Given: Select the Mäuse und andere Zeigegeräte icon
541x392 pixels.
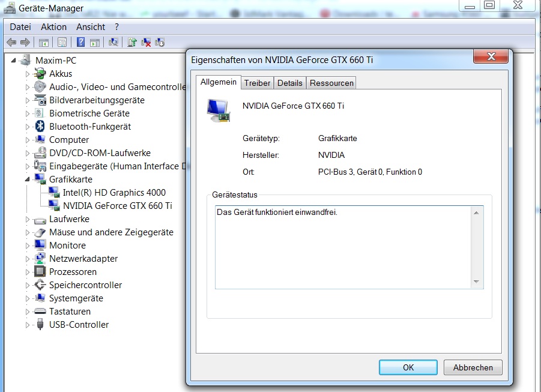Looking at the screenshot, I should click(40, 232).
